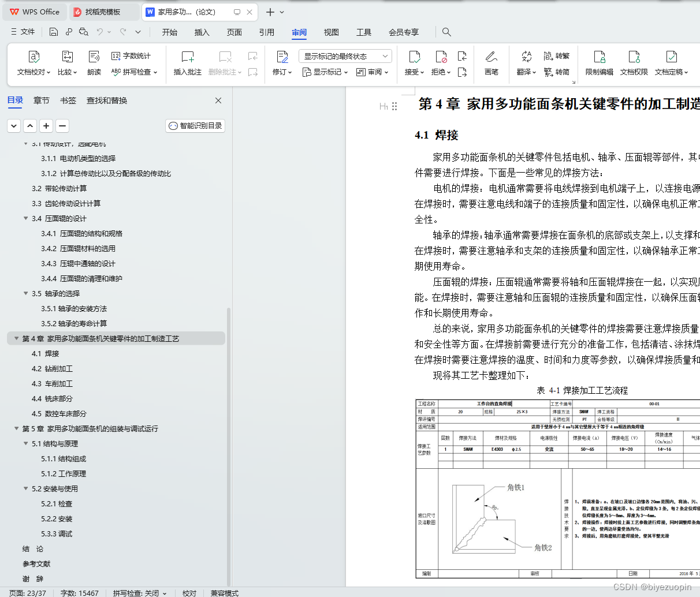The width and height of the screenshot is (700, 597).
Task: Open the 比较 compare documents tool
Action: pos(67,64)
